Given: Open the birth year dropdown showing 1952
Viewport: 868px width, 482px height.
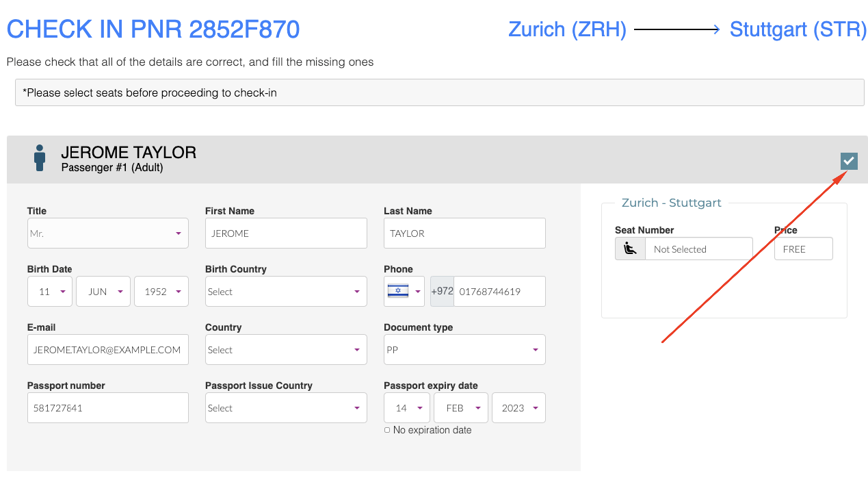Looking at the screenshot, I should (161, 292).
